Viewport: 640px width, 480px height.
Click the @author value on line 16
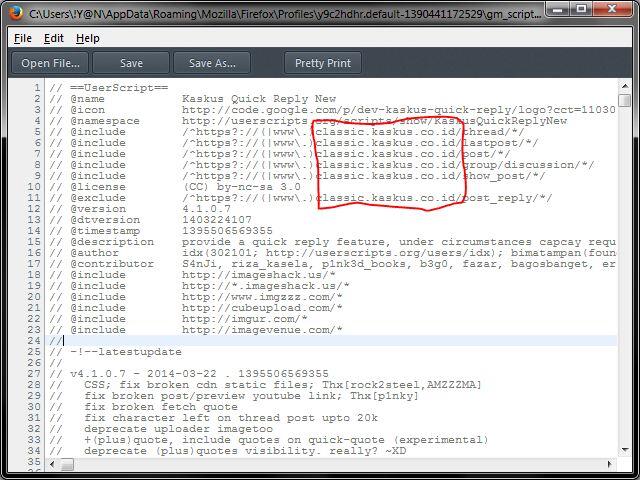(x=399, y=253)
